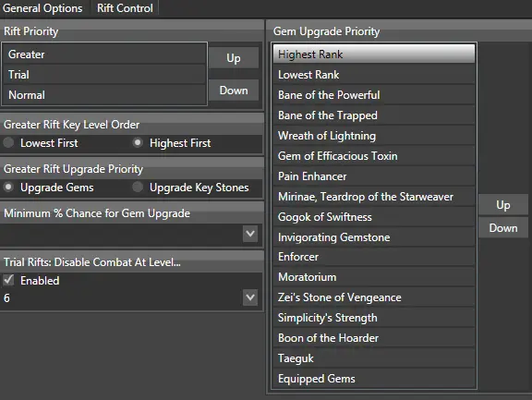532x400 pixels.
Task: Switch to the Rift Control tab
Action: click(x=125, y=7)
